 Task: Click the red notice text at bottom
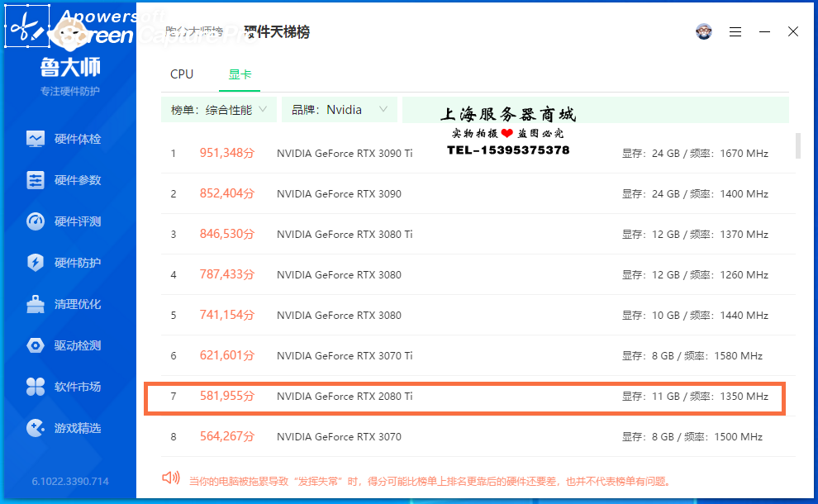430,481
